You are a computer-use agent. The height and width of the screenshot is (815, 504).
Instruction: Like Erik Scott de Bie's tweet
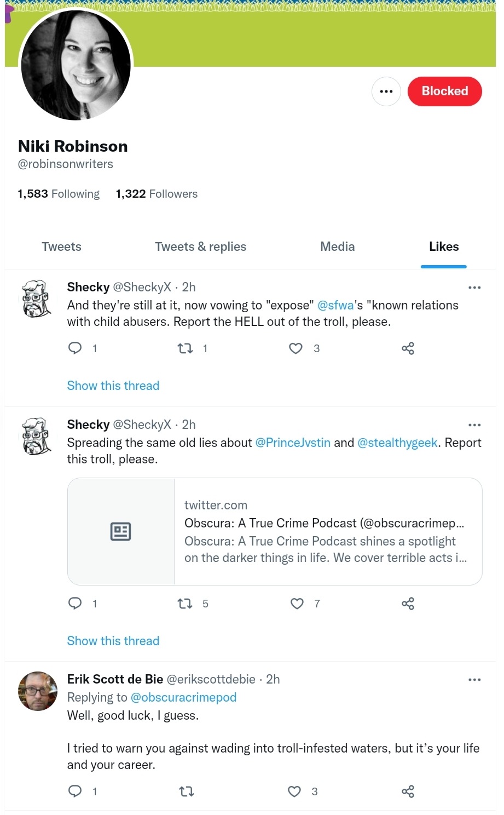pyautogui.click(x=294, y=791)
